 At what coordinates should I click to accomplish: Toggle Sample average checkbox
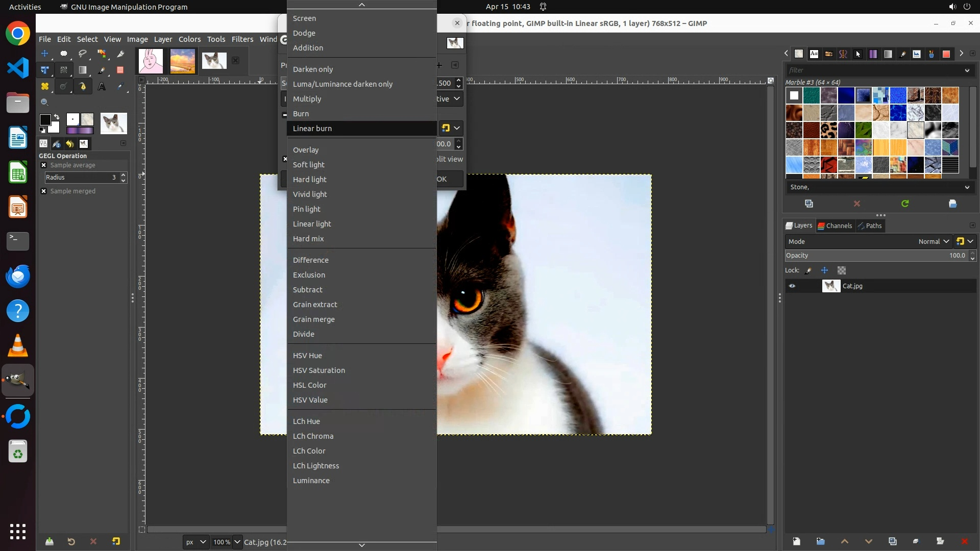point(44,165)
